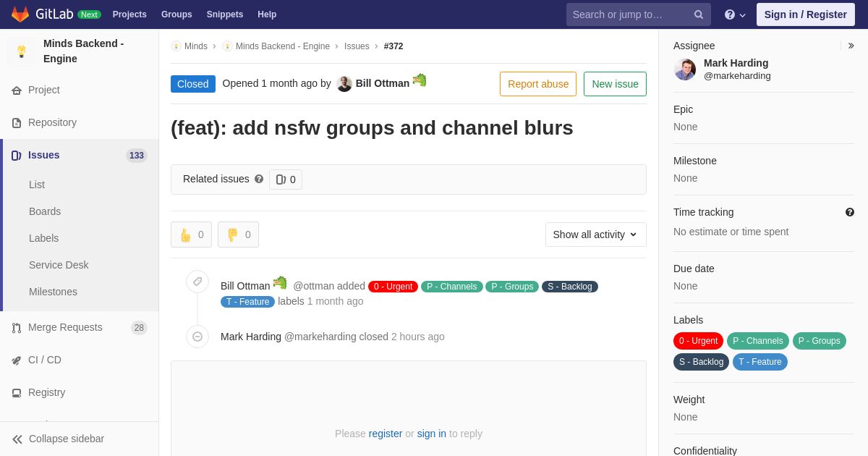Click the Issues sidebar icon
Image resolution: width=868 pixels, height=456 pixels.
point(17,156)
